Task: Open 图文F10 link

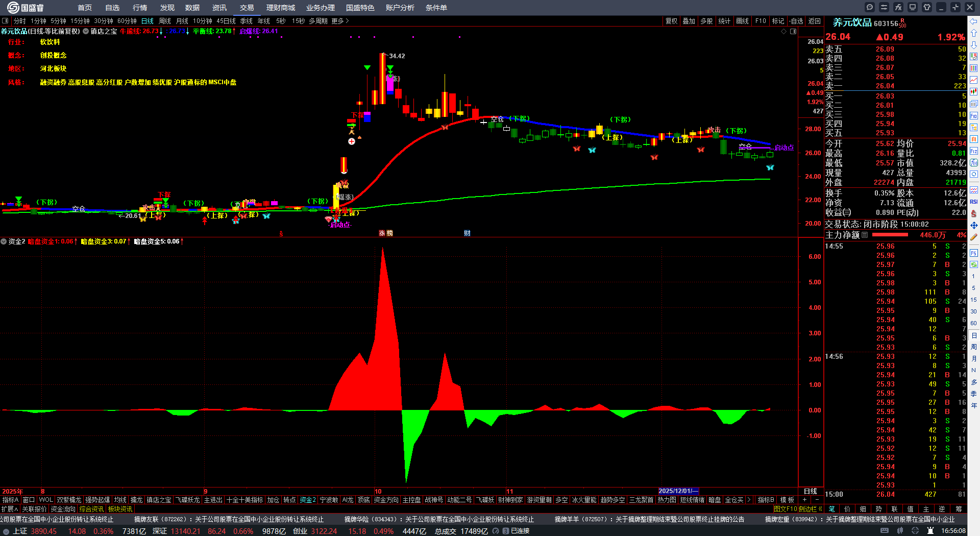Action: 786,509
